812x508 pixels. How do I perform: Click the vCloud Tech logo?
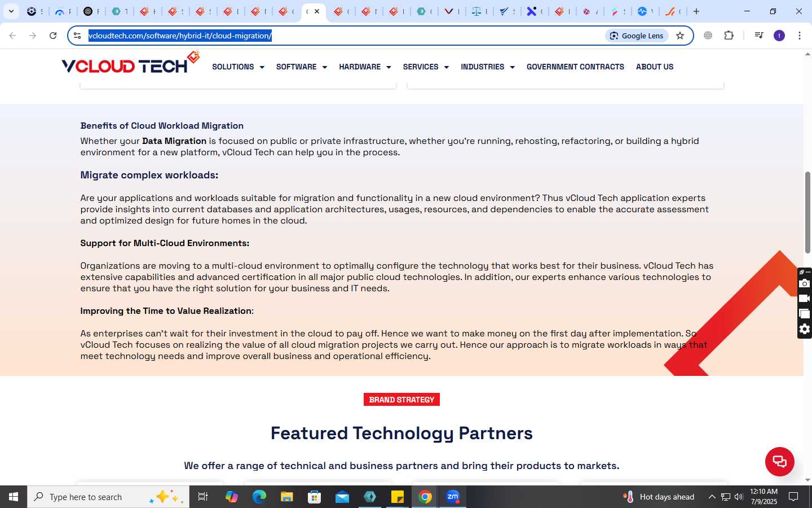click(x=130, y=63)
